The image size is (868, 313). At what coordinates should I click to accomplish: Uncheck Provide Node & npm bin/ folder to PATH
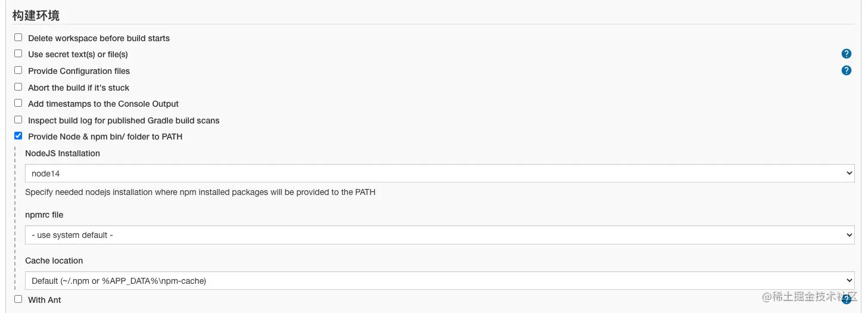[x=18, y=136]
